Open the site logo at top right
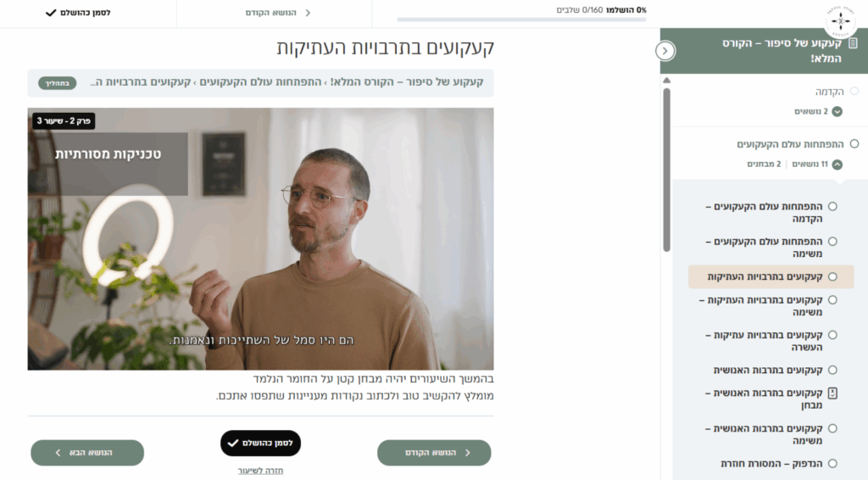Screen dimensions: 868x480 840,20
